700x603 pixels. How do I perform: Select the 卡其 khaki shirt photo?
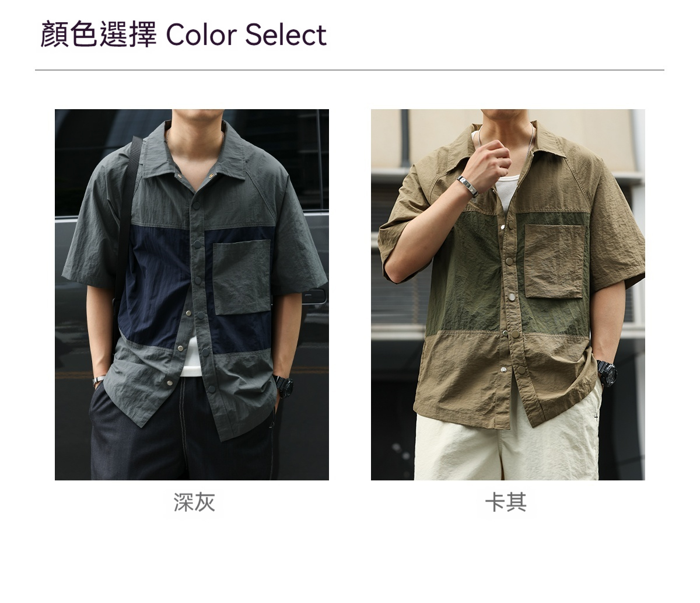pos(508,294)
